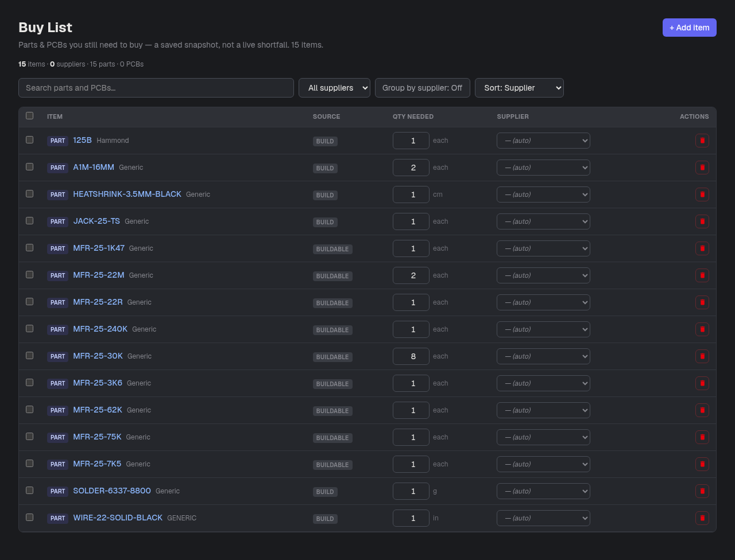Click the BUILDABLE badge on MFR-25-75K
This screenshot has height=560, width=735.
pos(332,438)
